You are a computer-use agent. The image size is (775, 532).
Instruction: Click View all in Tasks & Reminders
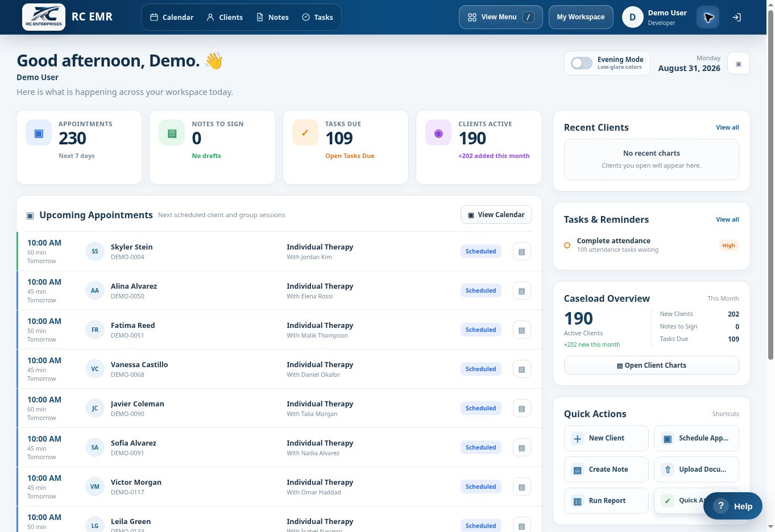pyautogui.click(x=727, y=219)
